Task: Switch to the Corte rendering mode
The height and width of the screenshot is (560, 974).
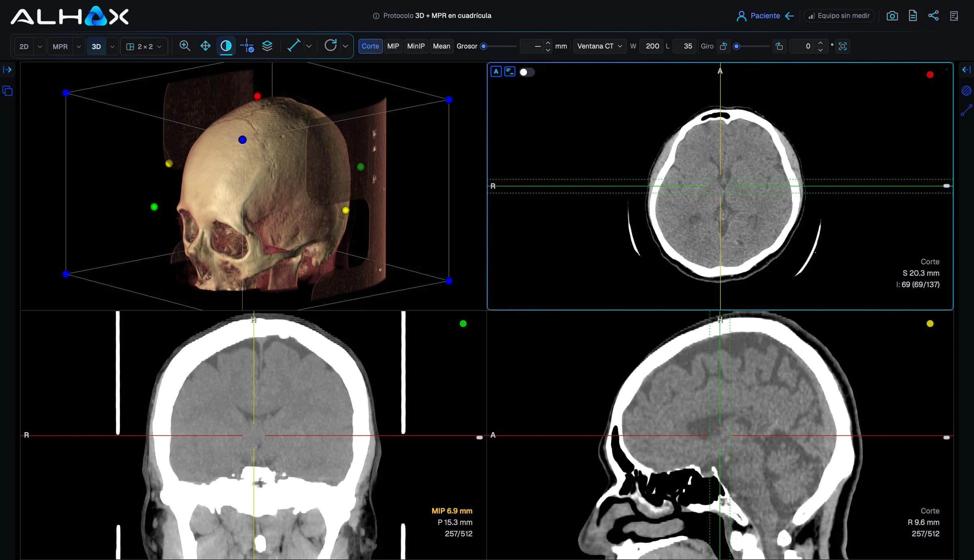Action: point(370,46)
